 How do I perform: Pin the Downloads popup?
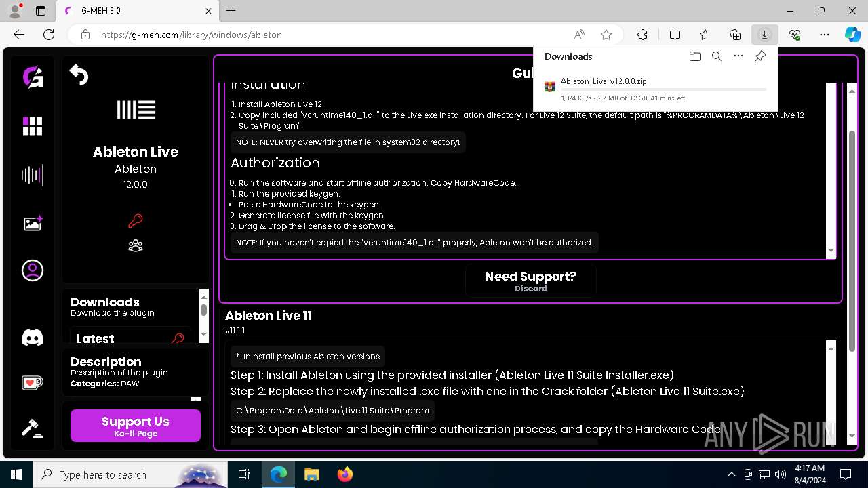pyautogui.click(x=760, y=56)
